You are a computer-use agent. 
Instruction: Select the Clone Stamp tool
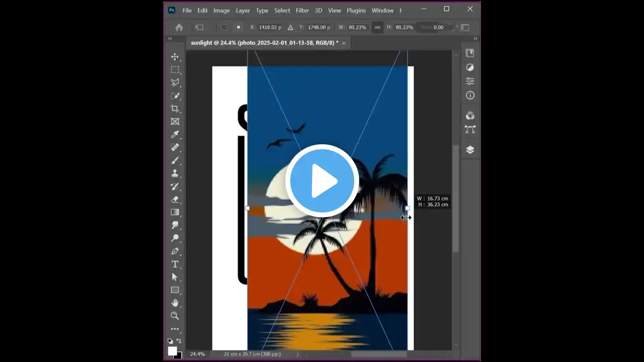[x=175, y=173]
